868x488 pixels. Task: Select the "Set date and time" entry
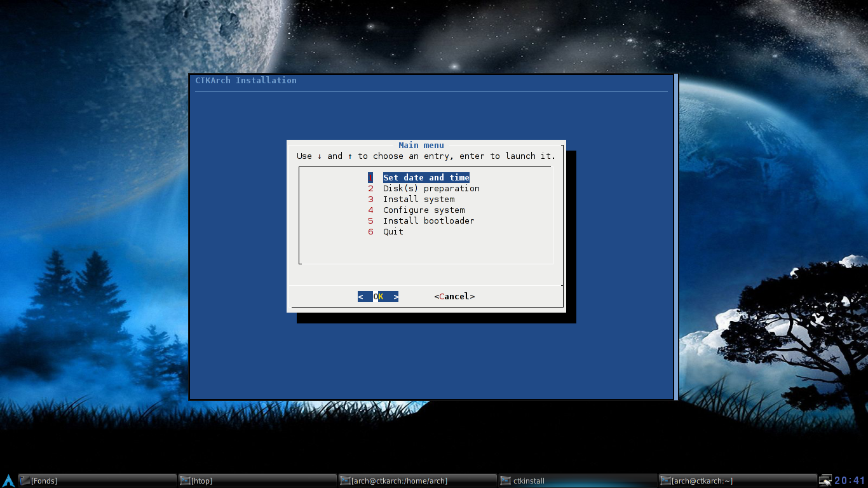[426, 178]
